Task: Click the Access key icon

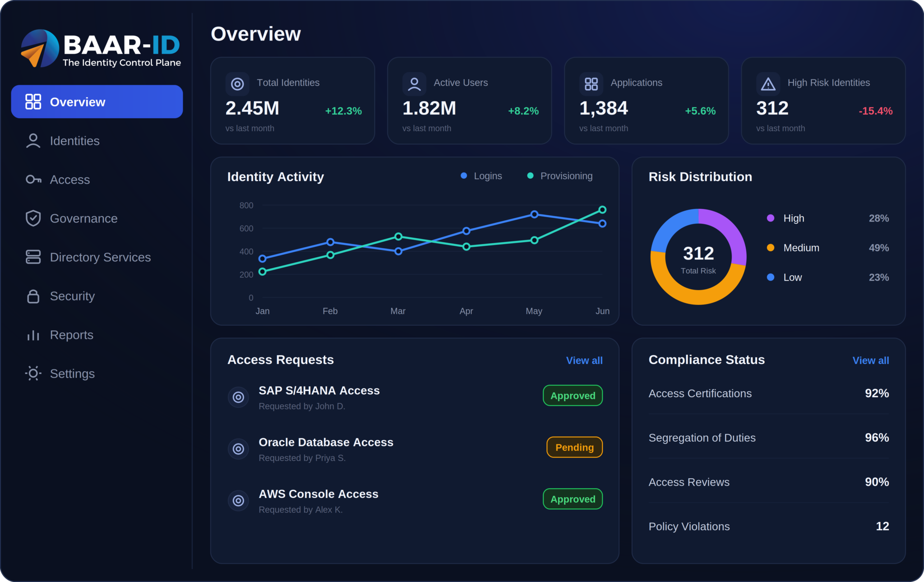Action: pyautogui.click(x=33, y=180)
